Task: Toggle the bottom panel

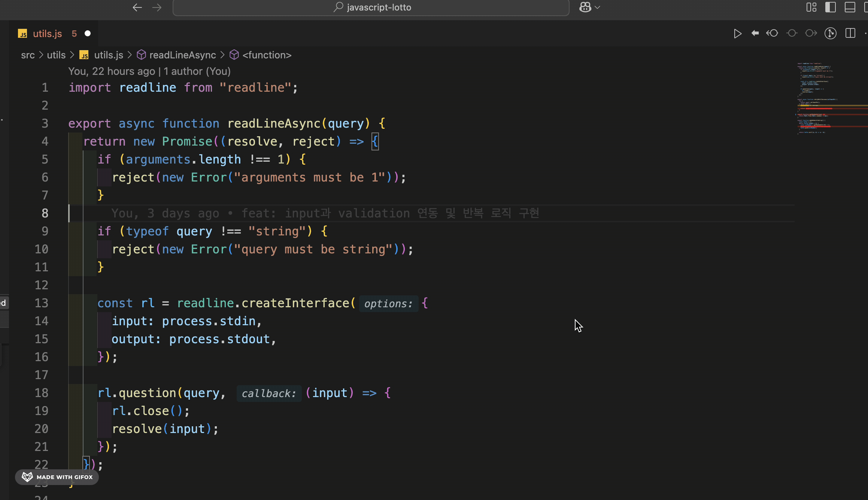Action: click(850, 7)
